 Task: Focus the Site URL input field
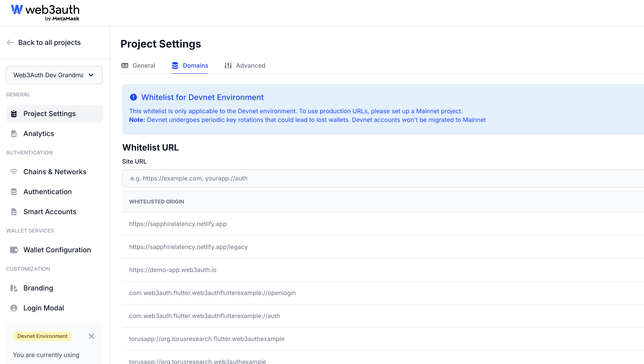click(x=383, y=178)
